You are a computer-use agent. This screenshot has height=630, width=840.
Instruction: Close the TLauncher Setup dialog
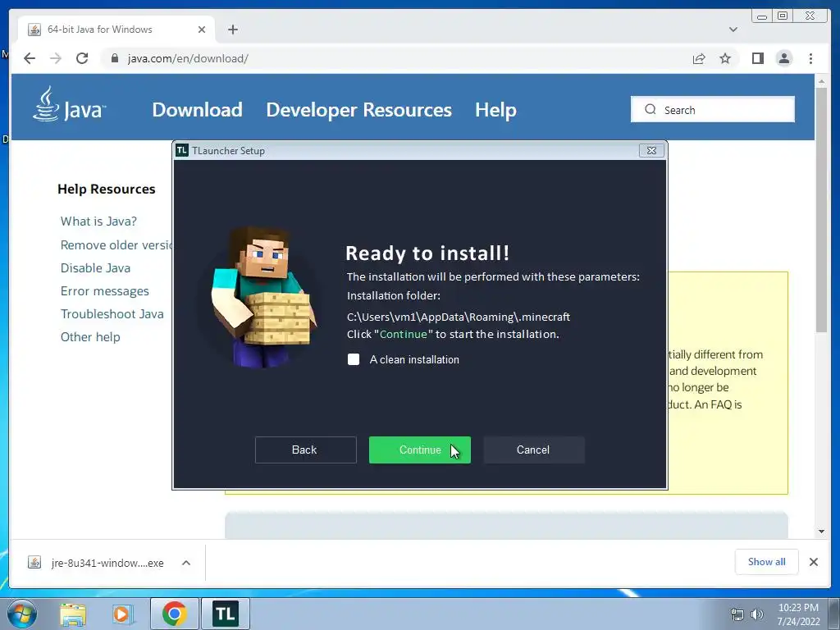[651, 151]
